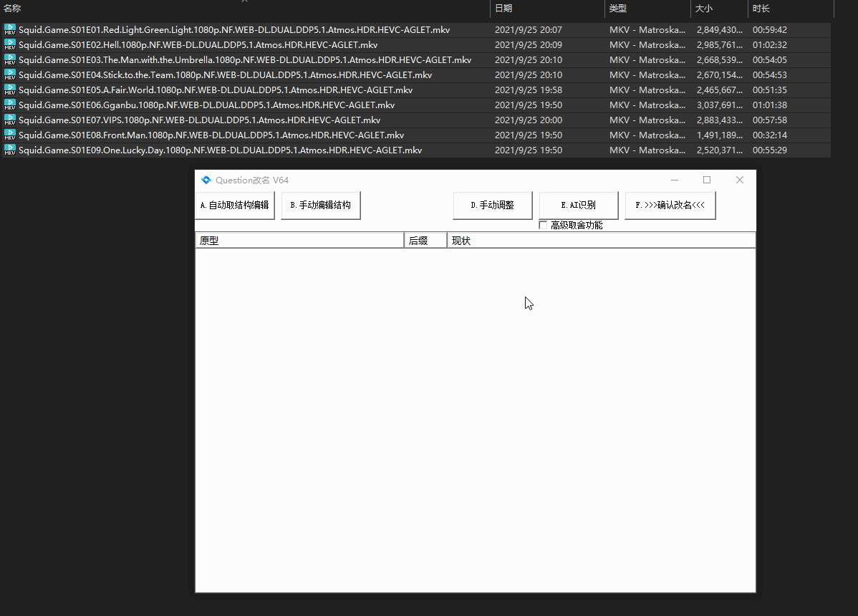Click MKV icon of S01E06 Gganbu file
Image resolution: width=858 pixels, height=616 pixels.
point(10,105)
